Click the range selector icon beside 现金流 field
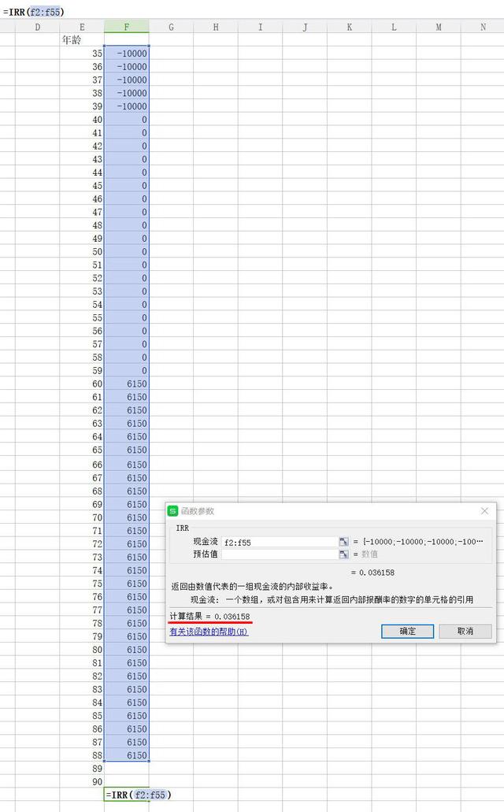Image resolution: width=504 pixels, height=812 pixels. [x=343, y=542]
